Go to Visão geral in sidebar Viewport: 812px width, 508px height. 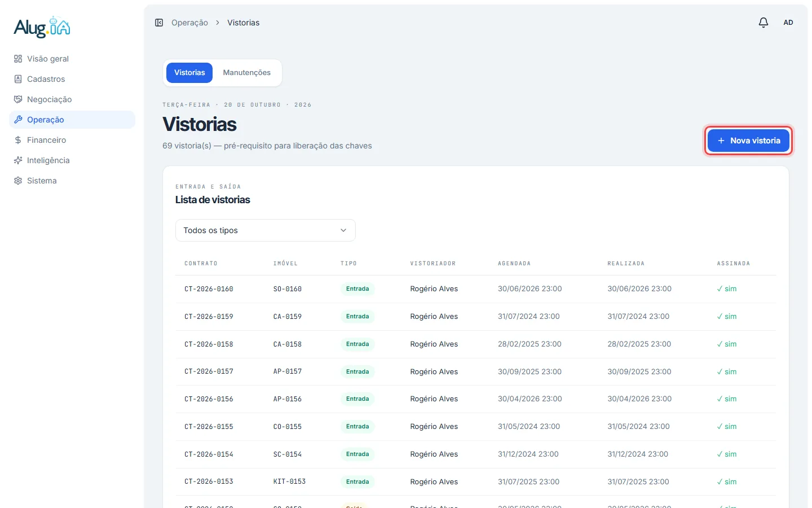(72, 59)
